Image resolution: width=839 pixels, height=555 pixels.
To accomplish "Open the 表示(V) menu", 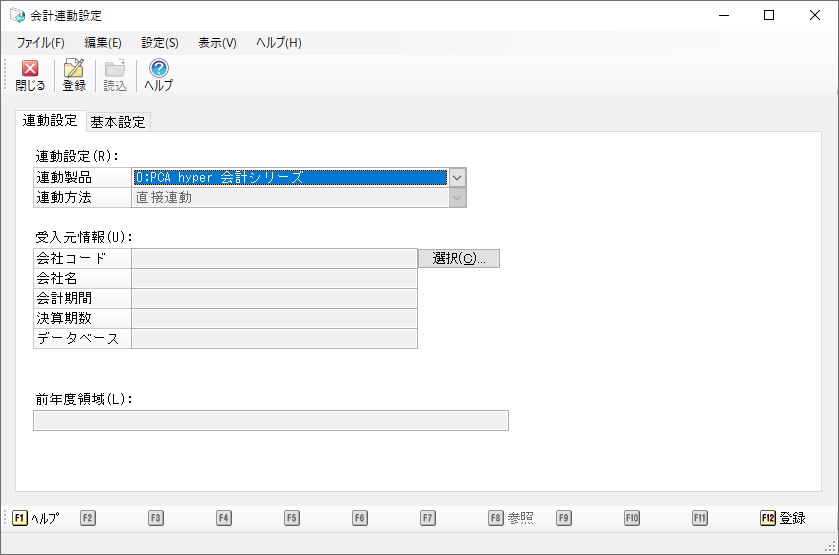I will pos(217,43).
